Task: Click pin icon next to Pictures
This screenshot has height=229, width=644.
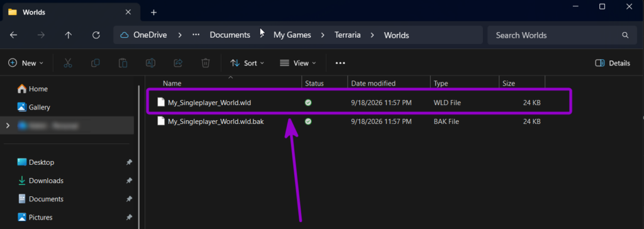Action: click(x=129, y=217)
